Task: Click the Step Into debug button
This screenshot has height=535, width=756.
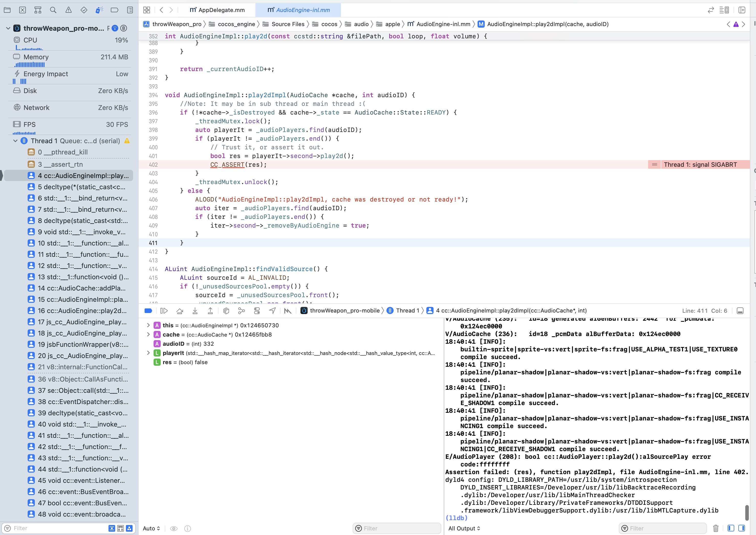Action: click(195, 311)
